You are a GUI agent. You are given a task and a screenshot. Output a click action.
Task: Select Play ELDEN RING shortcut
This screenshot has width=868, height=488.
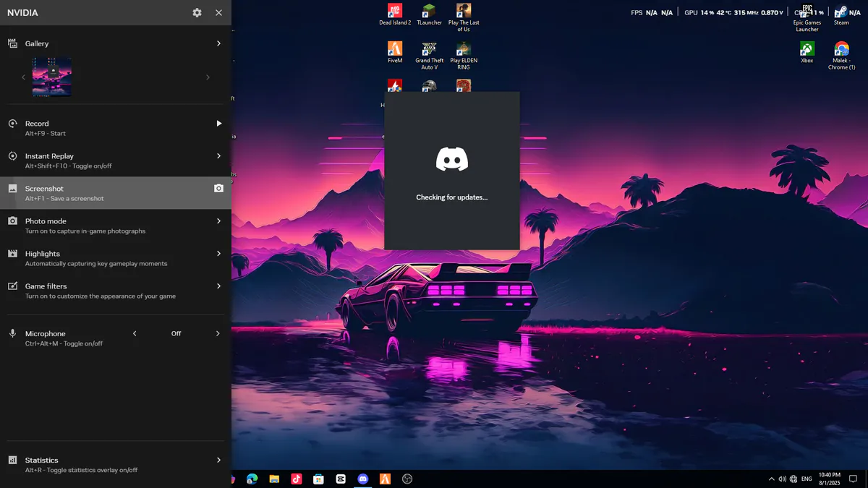coord(464,56)
